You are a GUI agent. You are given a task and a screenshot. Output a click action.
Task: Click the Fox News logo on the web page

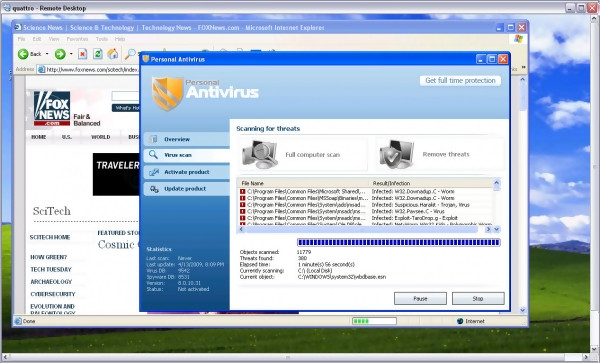[52, 109]
